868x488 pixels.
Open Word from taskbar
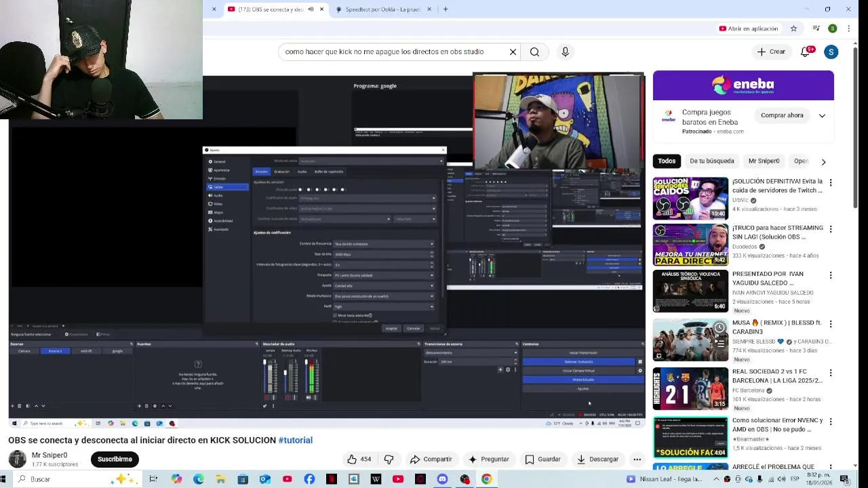[376, 479]
